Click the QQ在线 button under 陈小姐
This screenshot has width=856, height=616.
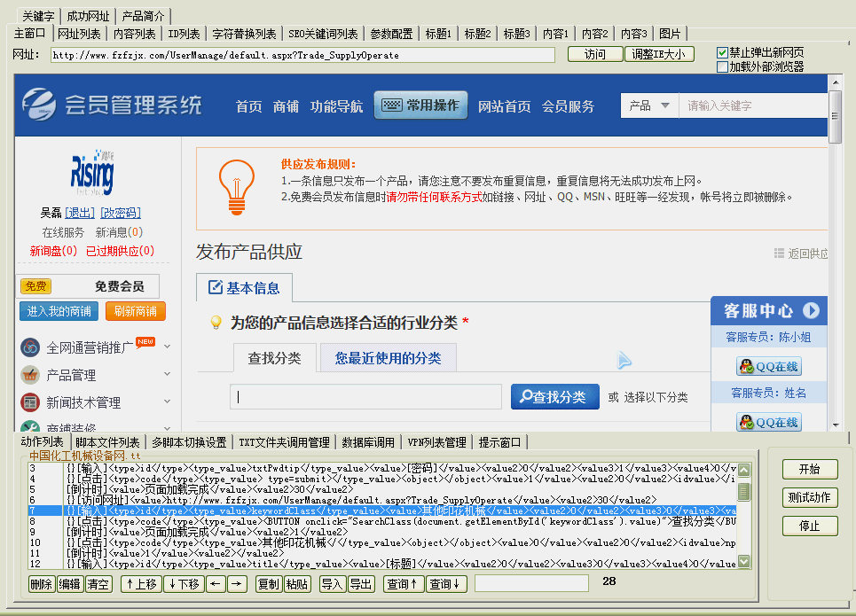click(769, 367)
